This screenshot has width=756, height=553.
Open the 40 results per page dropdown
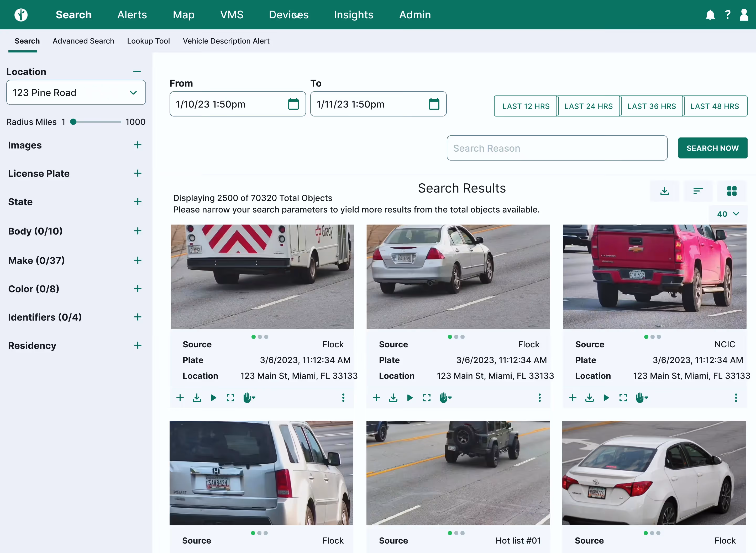point(728,214)
